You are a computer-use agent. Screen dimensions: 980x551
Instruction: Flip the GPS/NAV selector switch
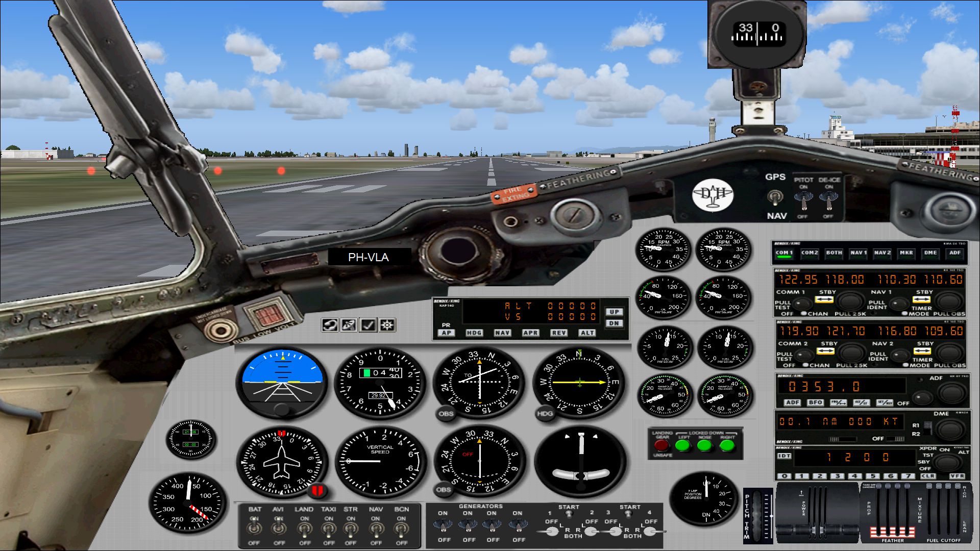pyautogui.click(x=775, y=197)
